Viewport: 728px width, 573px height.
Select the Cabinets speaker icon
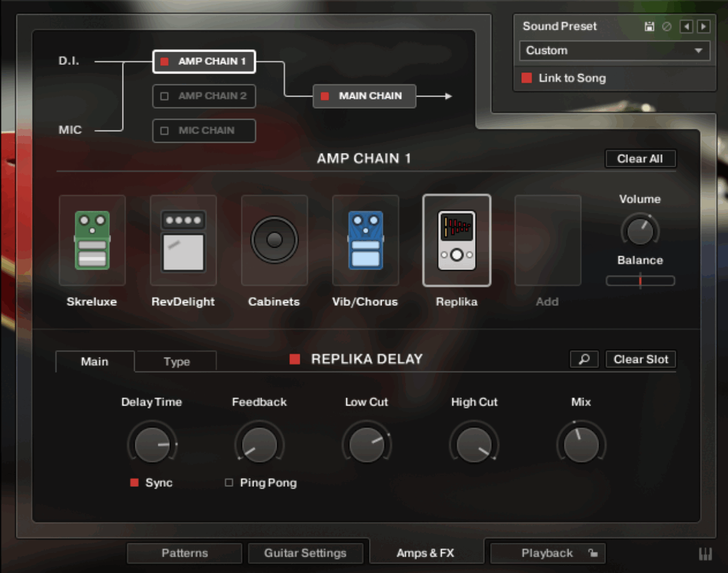[274, 240]
